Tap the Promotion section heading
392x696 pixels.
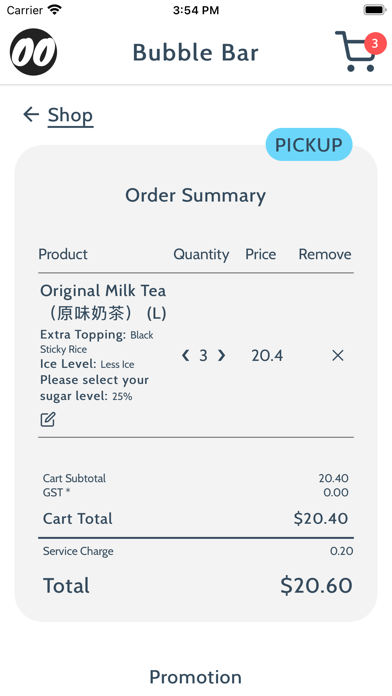195,677
